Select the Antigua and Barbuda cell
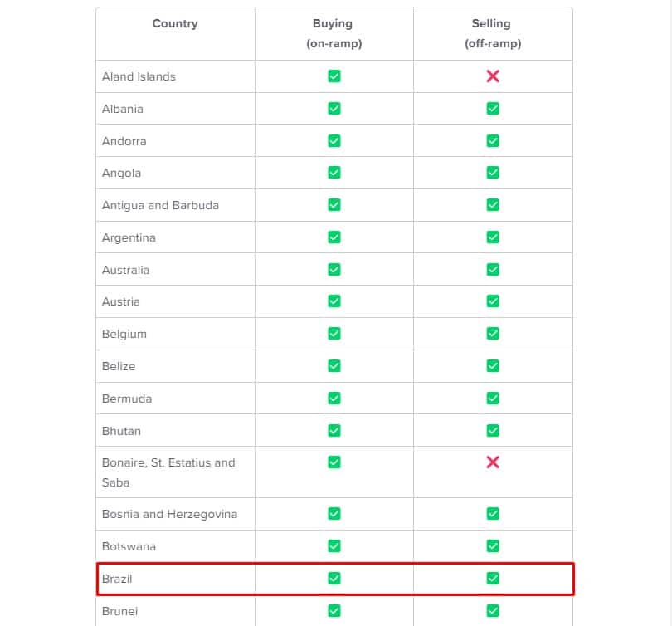672x626 pixels. tap(160, 205)
